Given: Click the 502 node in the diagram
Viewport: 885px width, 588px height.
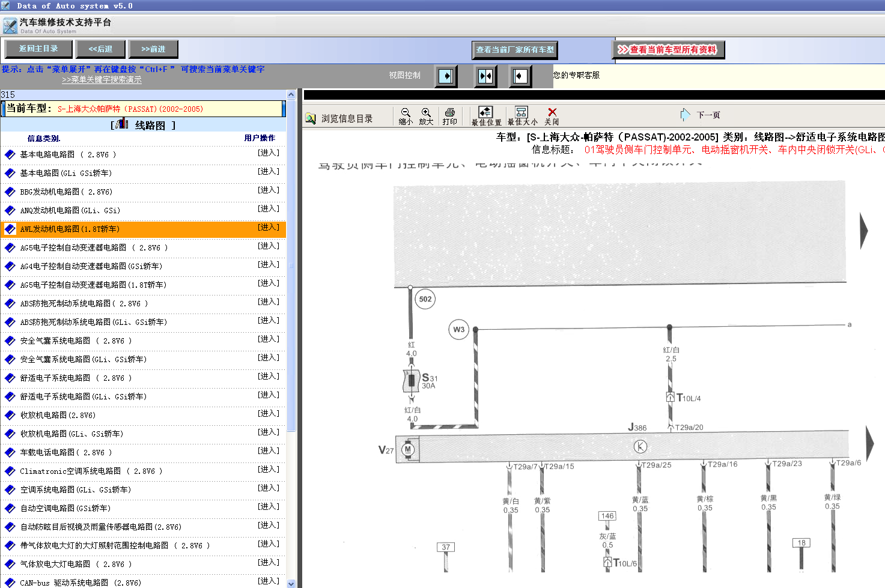Looking at the screenshot, I should click(425, 299).
